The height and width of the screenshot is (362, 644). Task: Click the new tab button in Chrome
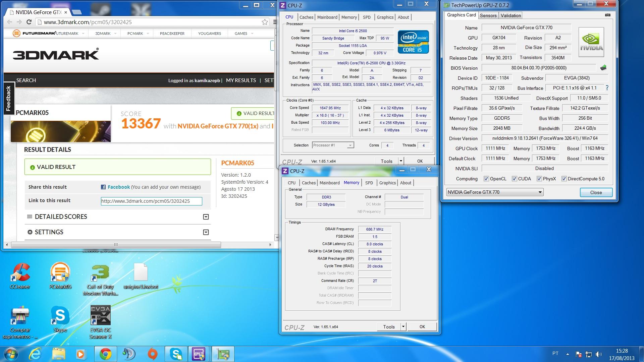(x=77, y=12)
